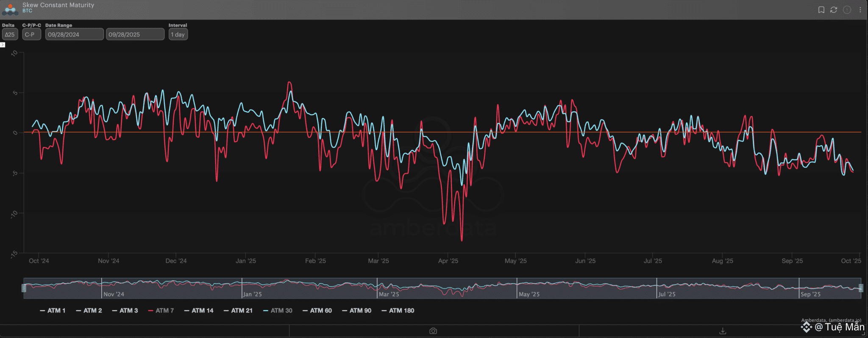The height and width of the screenshot is (338, 868).
Task: Click the Amberdata attribution link
Action: pos(831,320)
